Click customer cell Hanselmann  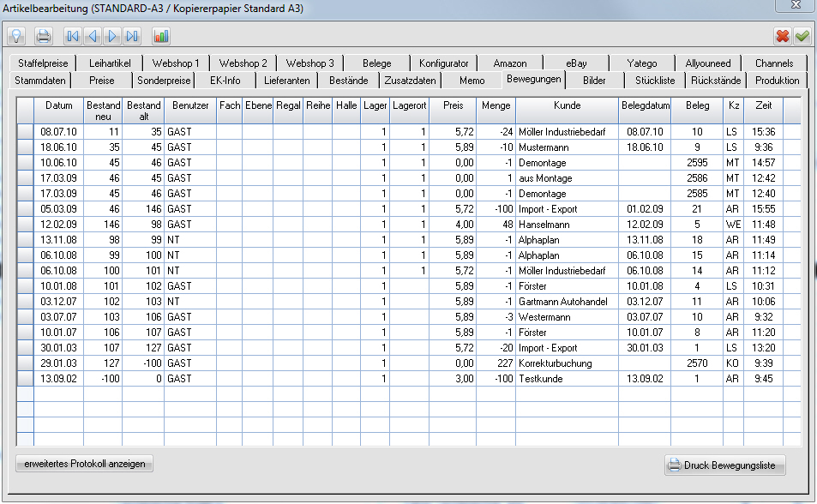click(567, 225)
